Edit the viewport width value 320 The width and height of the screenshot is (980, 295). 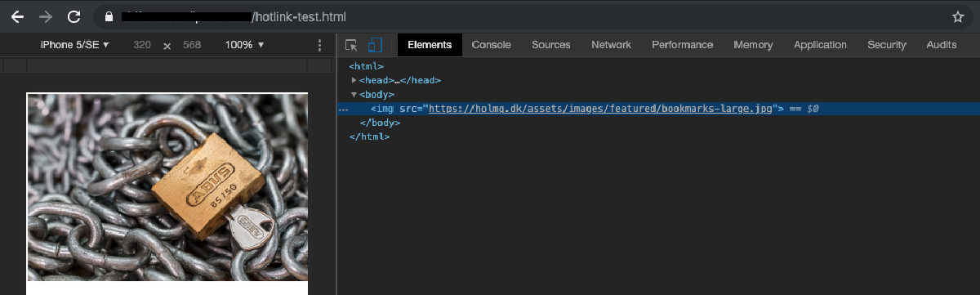[142, 45]
